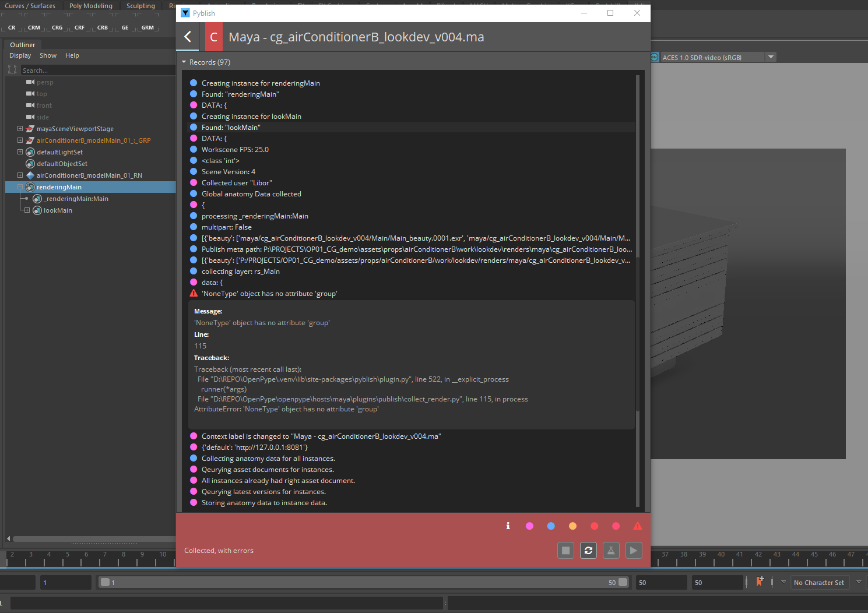The height and width of the screenshot is (613, 868).
Task: Click the Outliner horizontal scrollbar
Action: [93, 538]
